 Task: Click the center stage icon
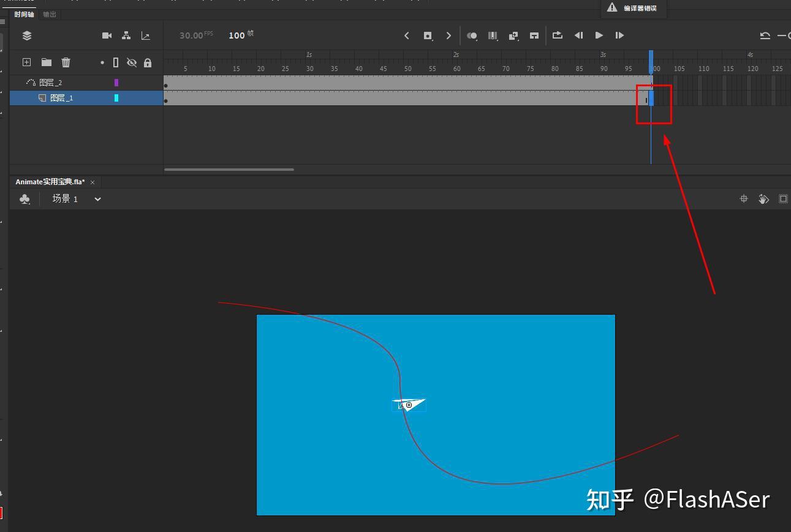(744, 199)
